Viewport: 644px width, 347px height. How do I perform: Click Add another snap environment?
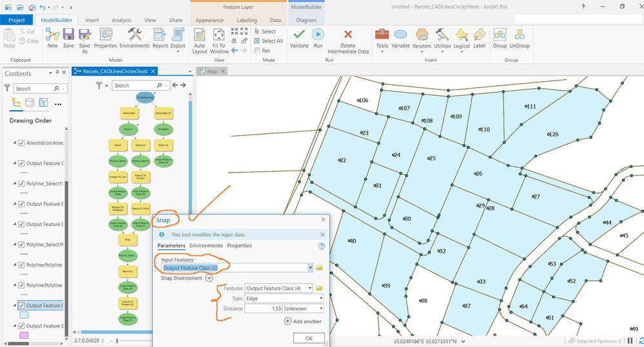pyautogui.click(x=303, y=321)
